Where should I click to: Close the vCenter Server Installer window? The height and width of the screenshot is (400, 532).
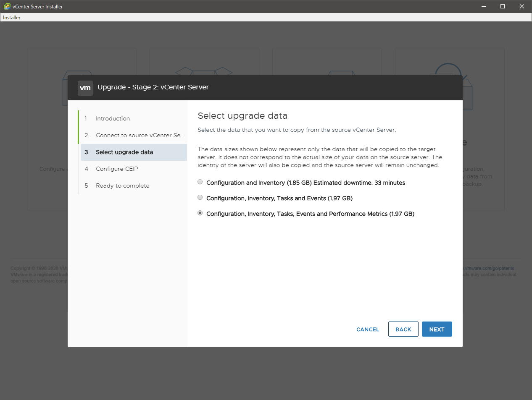[x=522, y=6]
